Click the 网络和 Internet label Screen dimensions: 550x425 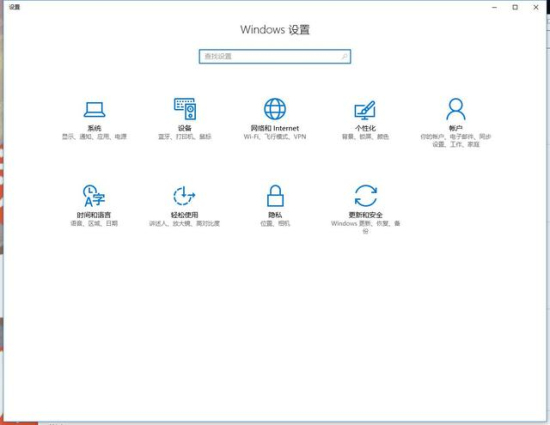[275, 128]
